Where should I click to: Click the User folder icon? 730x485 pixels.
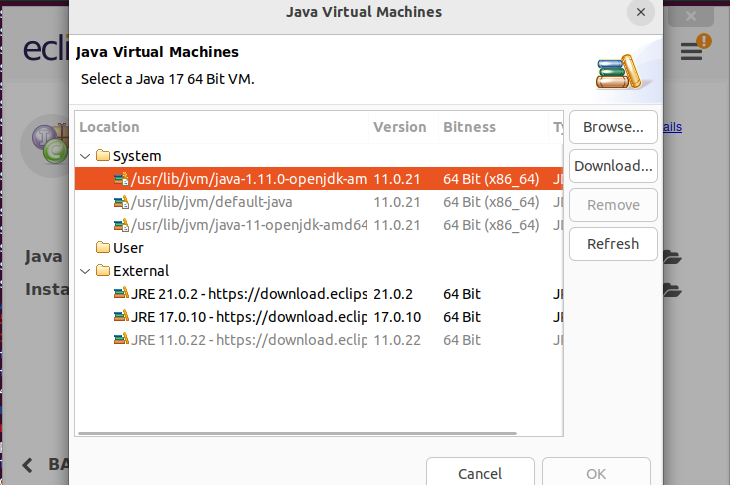(103, 247)
